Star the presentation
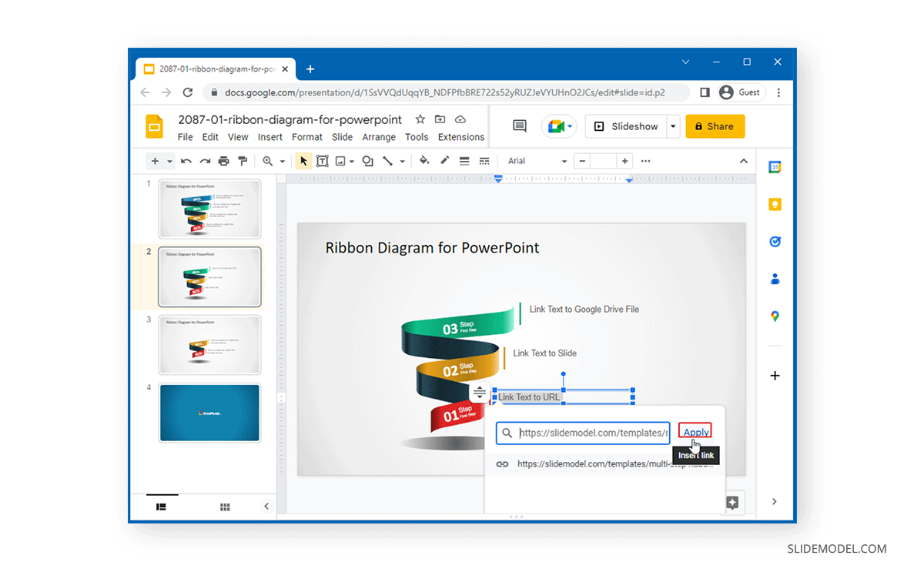924x572 pixels. pos(420,119)
